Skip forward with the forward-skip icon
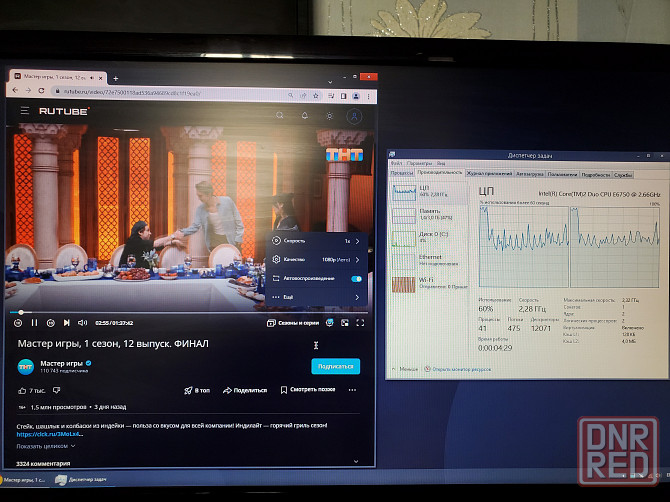Image resolution: width=670 pixels, height=502 pixels. pos(50,323)
